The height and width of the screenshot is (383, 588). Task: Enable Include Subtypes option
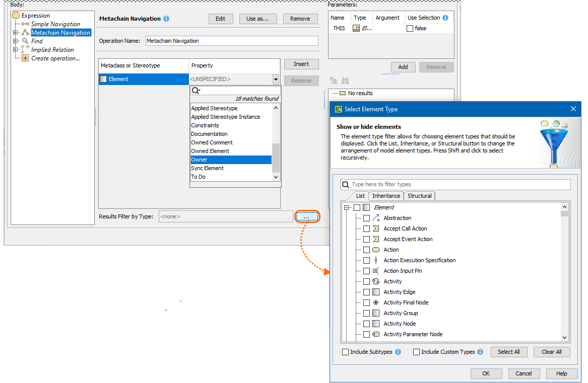pos(345,352)
